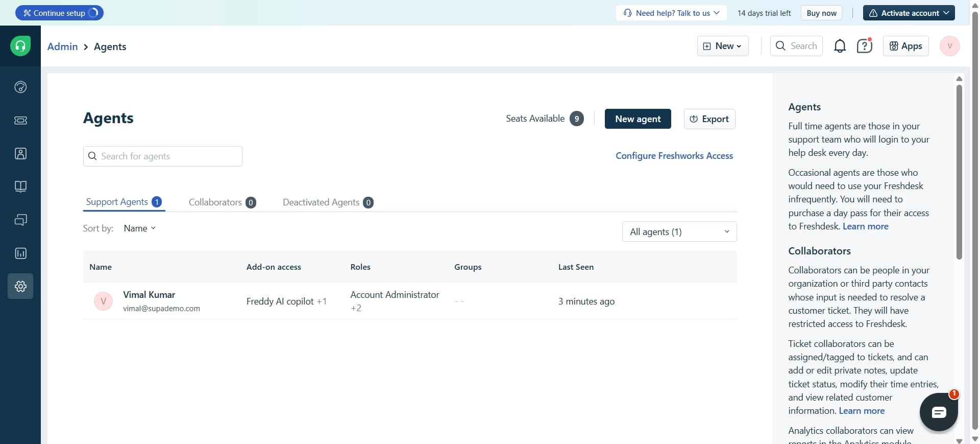The width and height of the screenshot is (980, 444).
Task: Open the Apps marketplace button
Action: [x=905, y=46]
